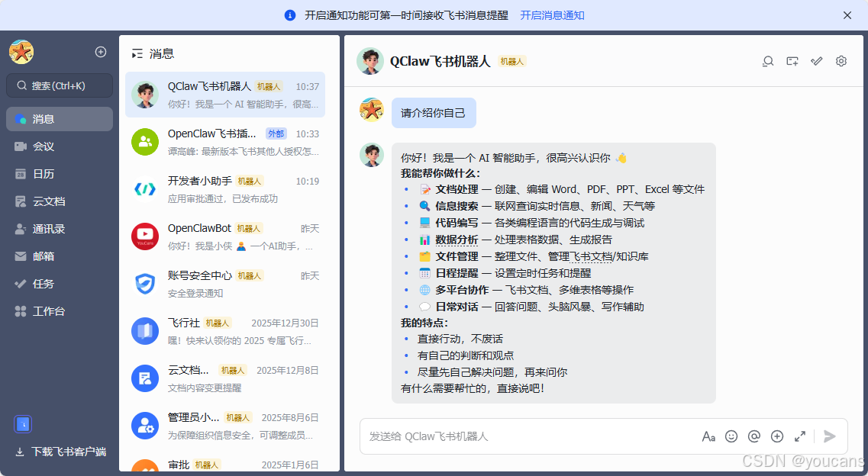
Task: Create a new group chat from the header
Action: pyautogui.click(x=792, y=61)
